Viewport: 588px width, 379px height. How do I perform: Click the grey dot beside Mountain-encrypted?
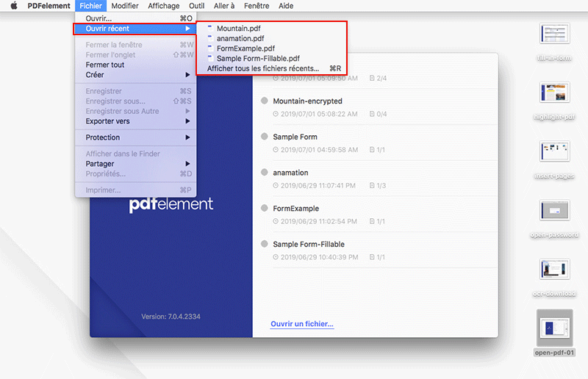(x=265, y=101)
